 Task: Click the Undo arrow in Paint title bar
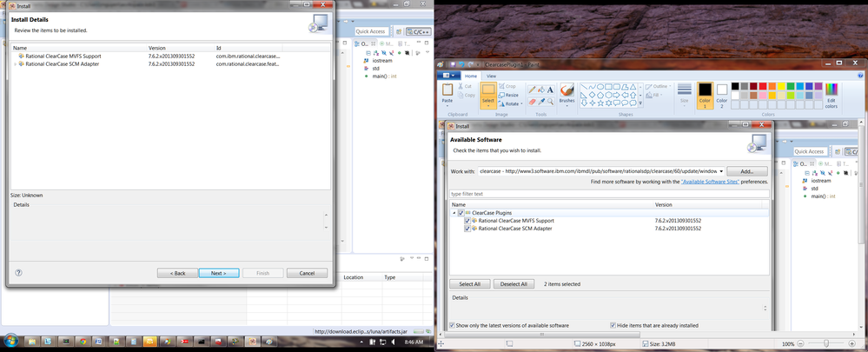(461, 64)
